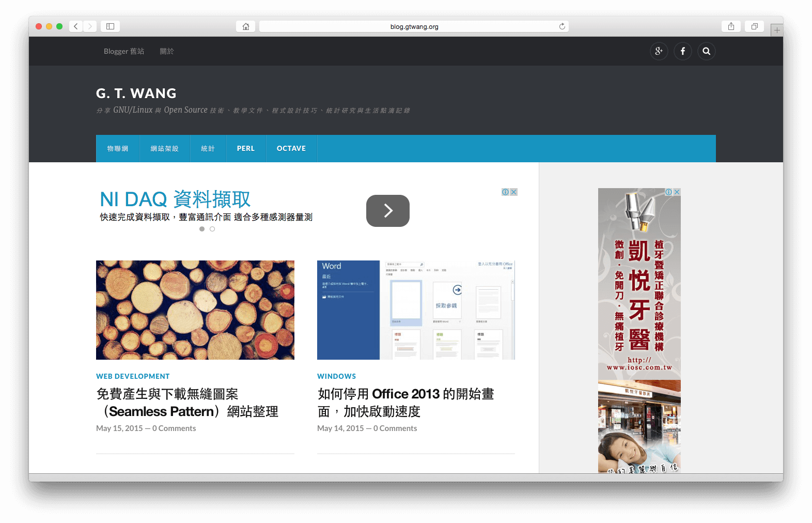Click the blog.gtwang.org address bar
812x523 pixels.
pos(413,26)
